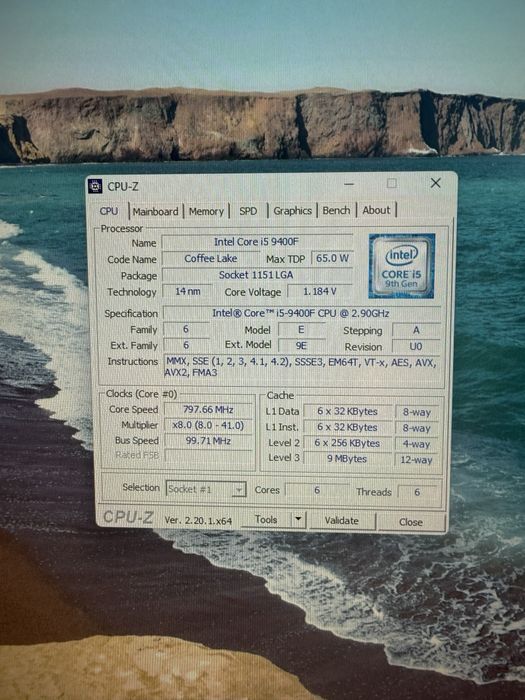Expand the Tools dropdown arrow
The image size is (525, 700).
pos(298,520)
